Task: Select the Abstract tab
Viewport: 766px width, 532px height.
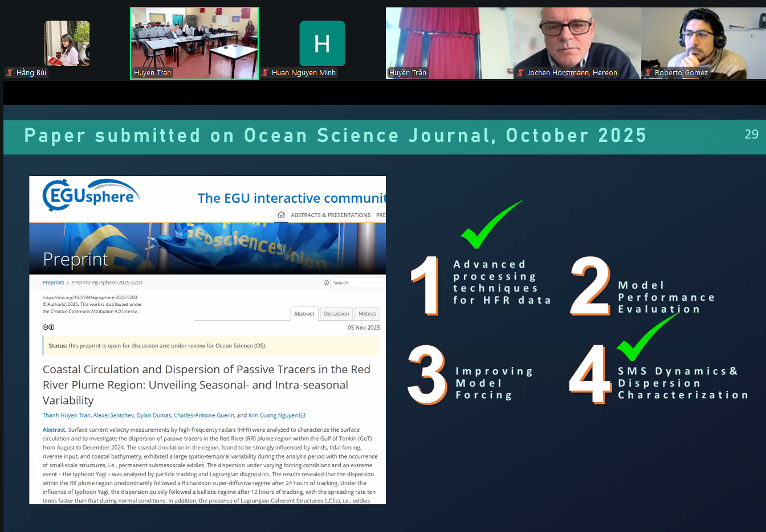Action: point(304,314)
